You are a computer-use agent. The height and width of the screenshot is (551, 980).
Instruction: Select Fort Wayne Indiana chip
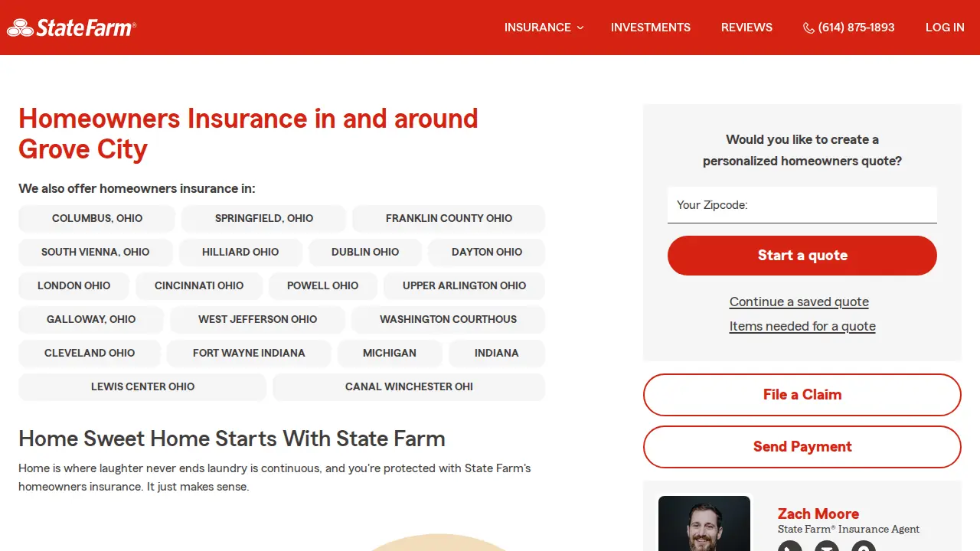point(249,353)
